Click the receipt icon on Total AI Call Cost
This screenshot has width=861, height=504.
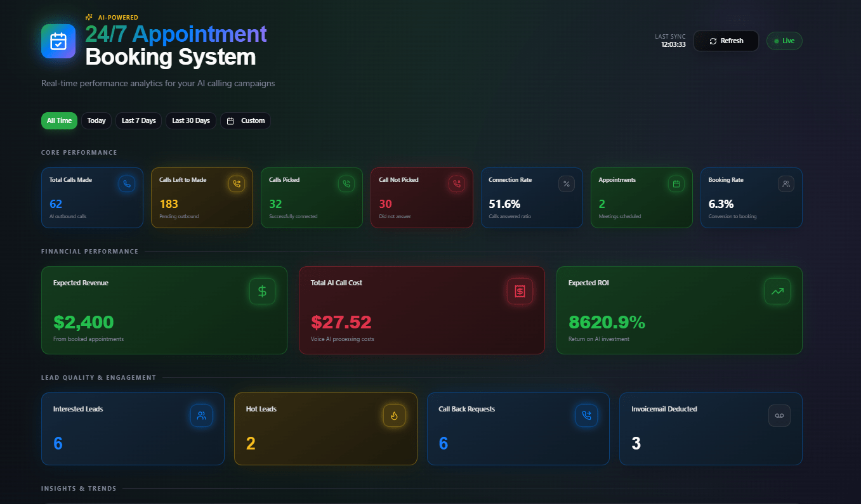[520, 291]
